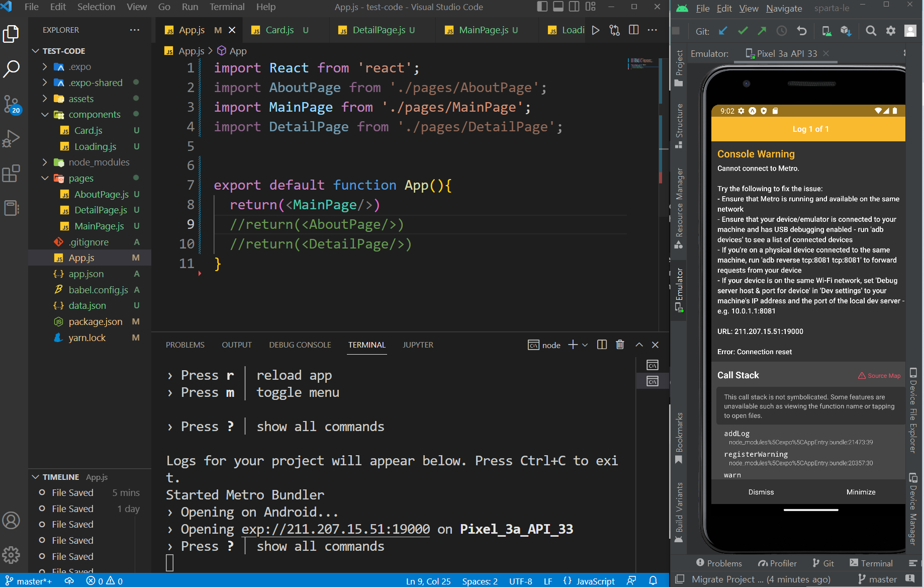Open the Accounts menu in VS Code
Image resolution: width=924 pixels, height=587 pixels.
pos(11,521)
